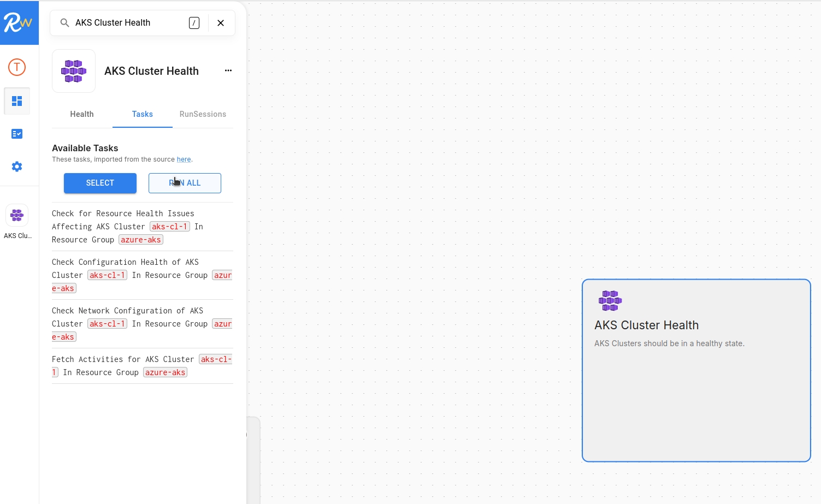Image resolution: width=821 pixels, height=504 pixels.
Task: Click the hexagon icon on the canvas card
Action: coord(610,300)
